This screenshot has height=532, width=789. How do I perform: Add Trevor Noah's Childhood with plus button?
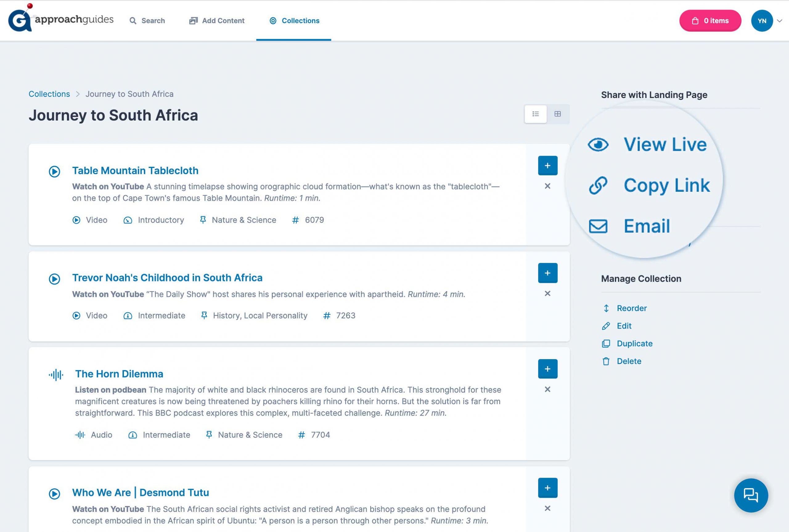coord(547,273)
